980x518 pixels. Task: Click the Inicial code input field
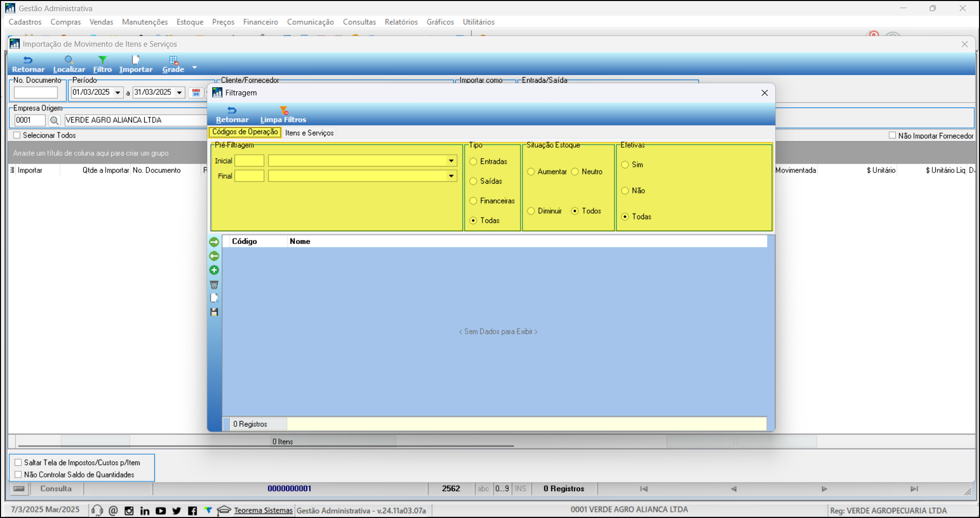tap(249, 161)
